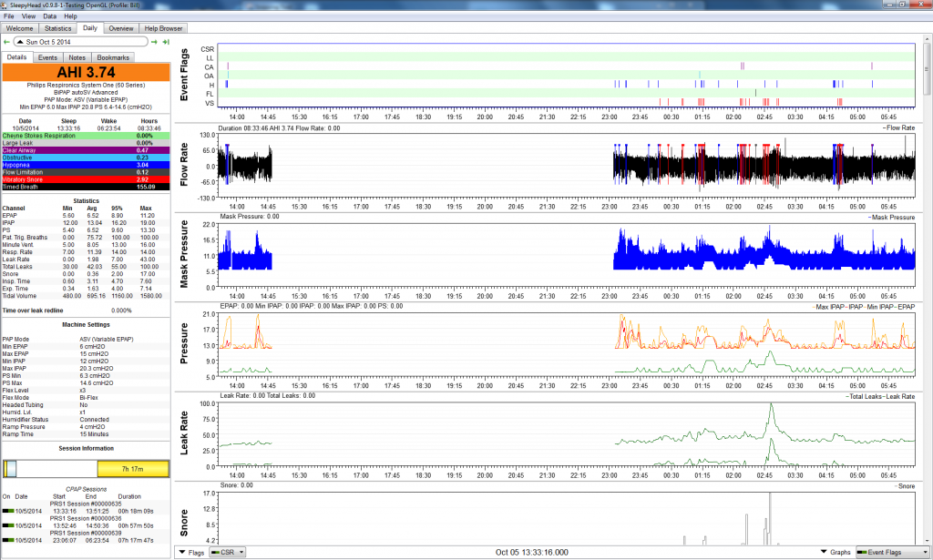Image resolution: width=933 pixels, height=560 pixels.
Task: Click the vertical scrollbar of the graph area
Action: coord(927,273)
